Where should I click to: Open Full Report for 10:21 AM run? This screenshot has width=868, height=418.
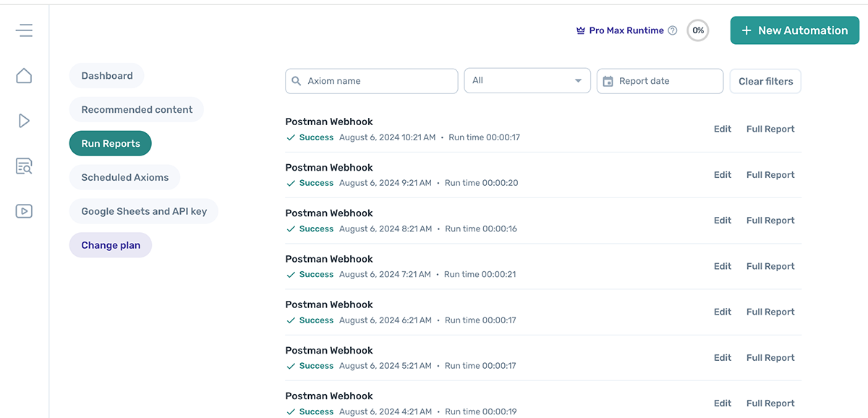pyautogui.click(x=770, y=129)
